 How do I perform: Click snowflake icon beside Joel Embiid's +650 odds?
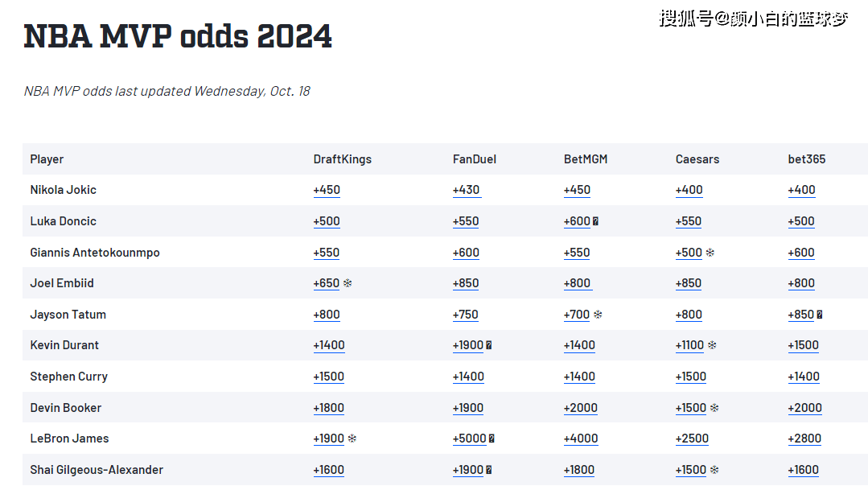(x=348, y=283)
